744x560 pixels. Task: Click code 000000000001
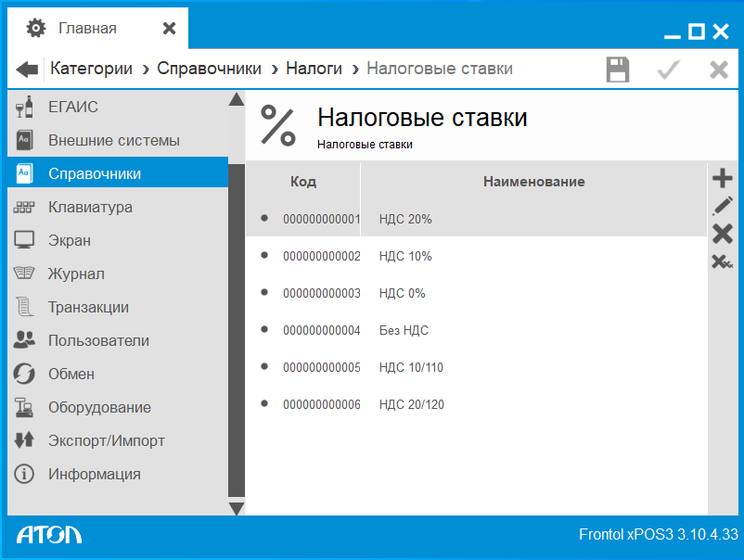click(x=322, y=219)
